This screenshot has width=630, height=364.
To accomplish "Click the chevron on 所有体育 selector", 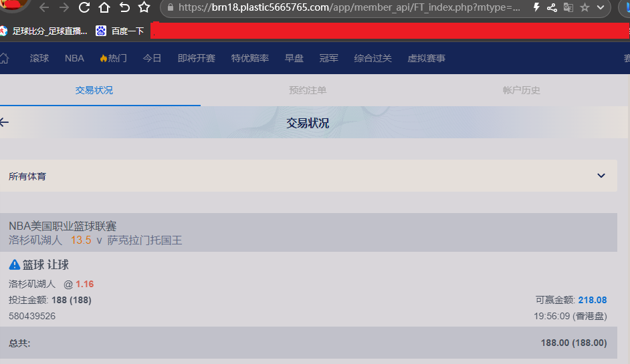I will (601, 176).
